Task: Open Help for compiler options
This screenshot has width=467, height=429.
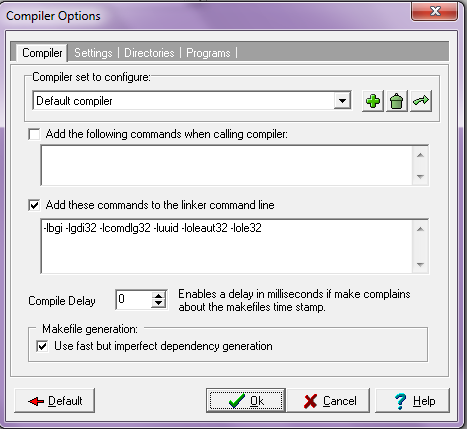Action: (x=413, y=400)
